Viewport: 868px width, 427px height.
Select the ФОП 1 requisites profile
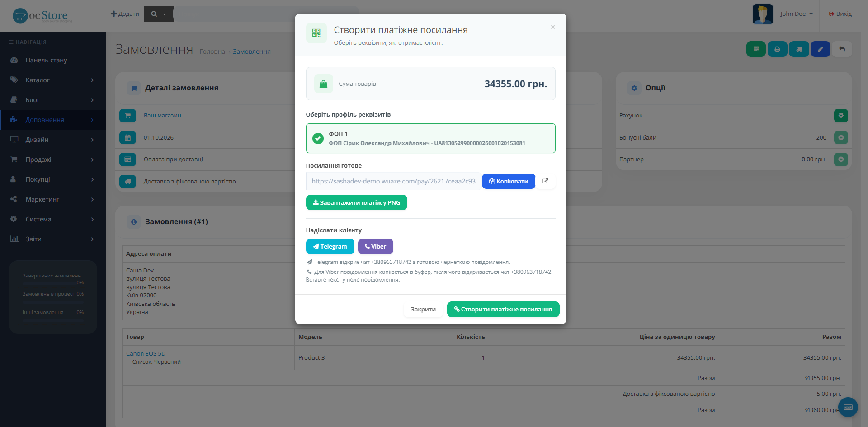point(430,138)
